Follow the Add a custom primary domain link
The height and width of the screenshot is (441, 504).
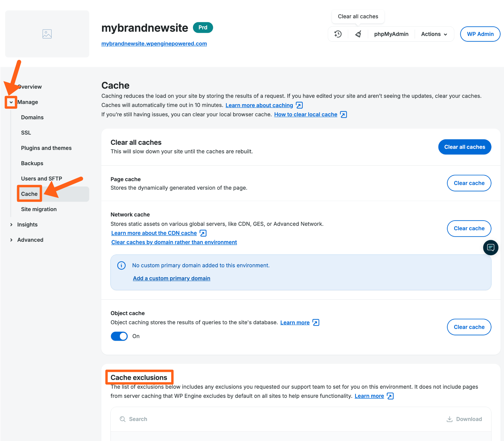click(x=172, y=278)
